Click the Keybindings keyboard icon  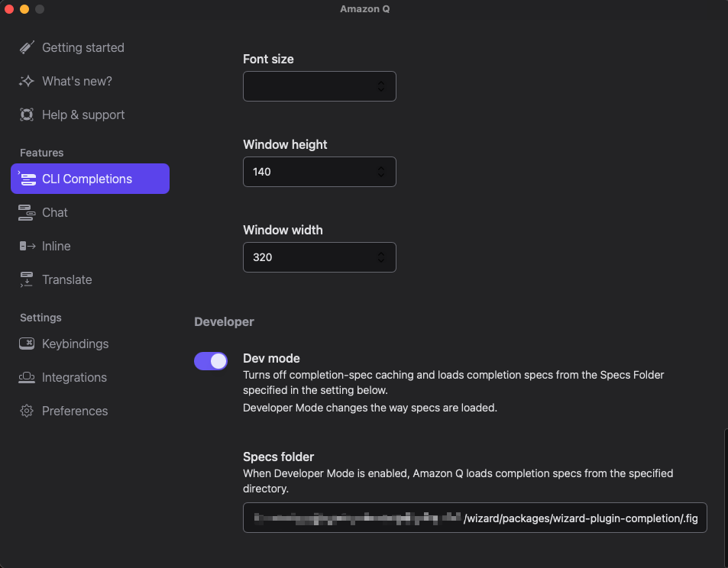click(x=28, y=344)
